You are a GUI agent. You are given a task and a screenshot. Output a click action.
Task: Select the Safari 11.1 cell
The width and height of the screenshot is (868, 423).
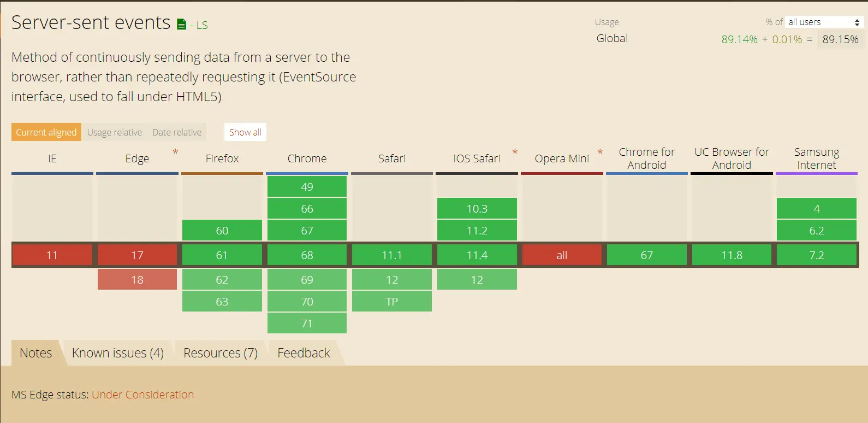point(392,255)
